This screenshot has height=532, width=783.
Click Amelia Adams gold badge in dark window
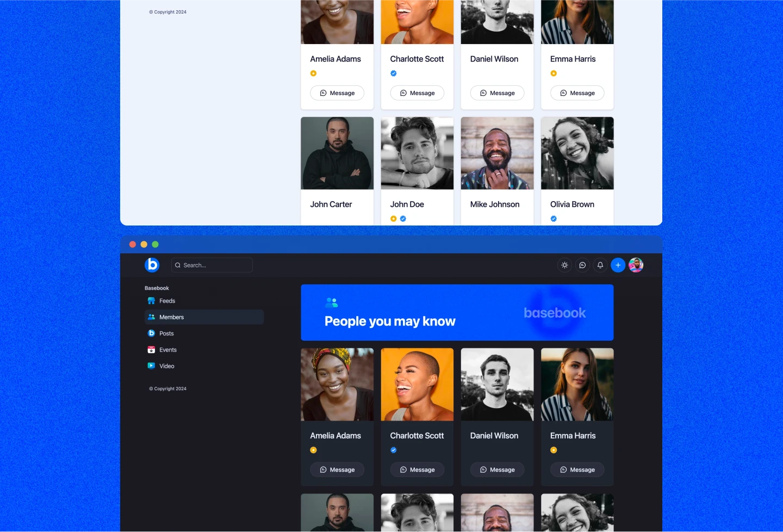pyautogui.click(x=313, y=450)
